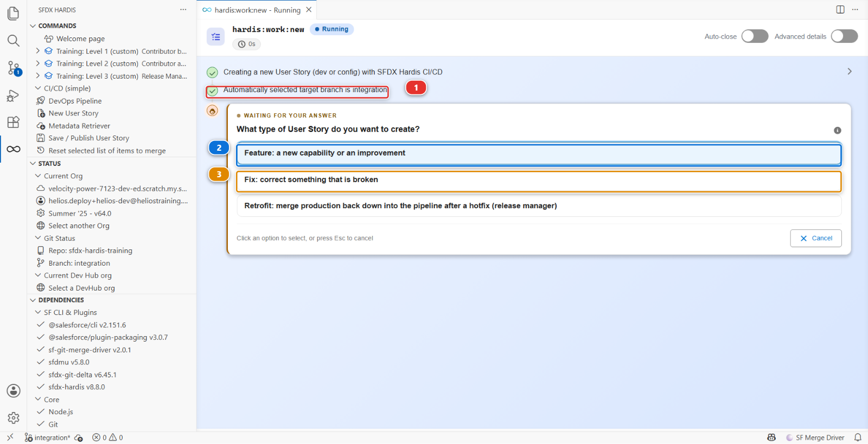Click the remote window icon in status bar
Viewport: 868px width, 444px height.
point(10,437)
